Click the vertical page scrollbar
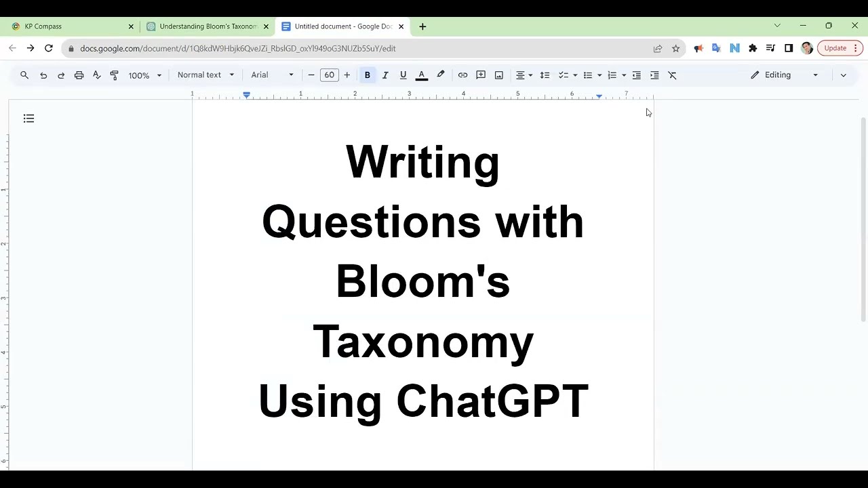This screenshot has width=868, height=488. tap(863, 220)
